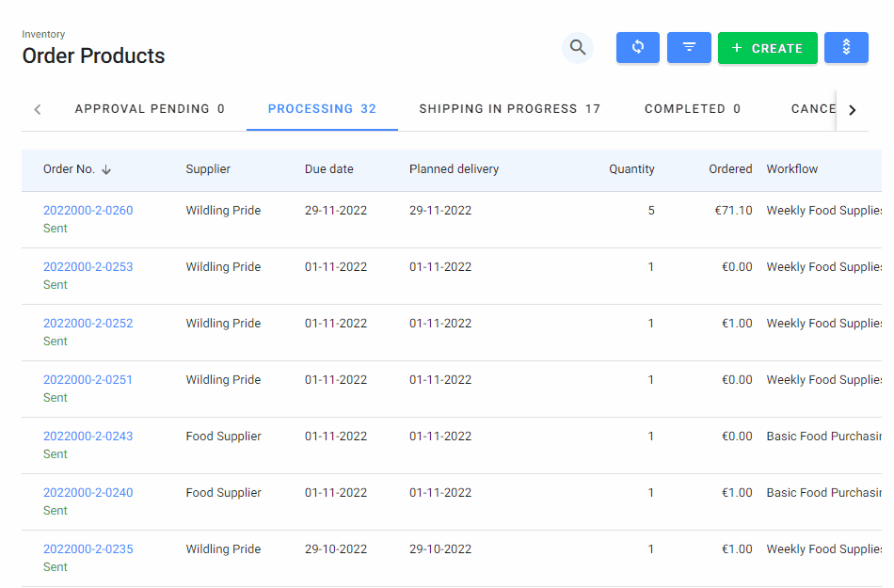The height and width of the screenshot is (588, 894).
Task: Click the sort arrow beside Order No.
Action: pyautogui.click(x=106, y=170)
